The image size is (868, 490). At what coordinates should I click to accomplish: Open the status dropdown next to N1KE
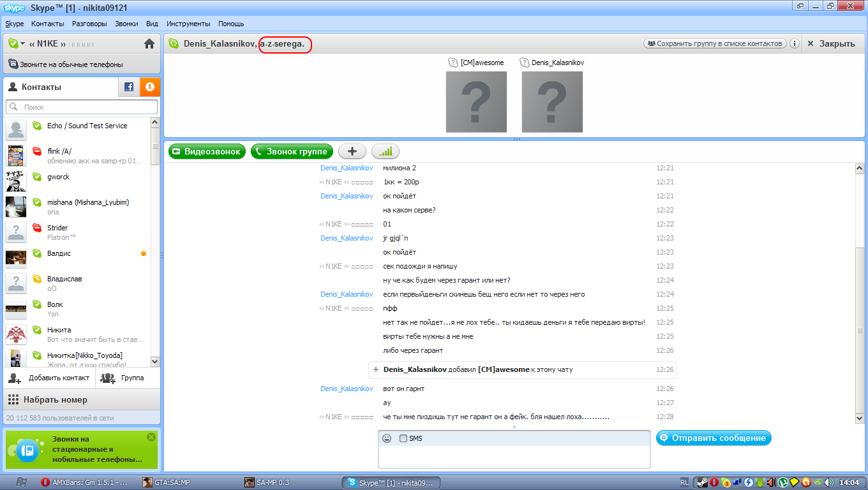coord(16,43)
